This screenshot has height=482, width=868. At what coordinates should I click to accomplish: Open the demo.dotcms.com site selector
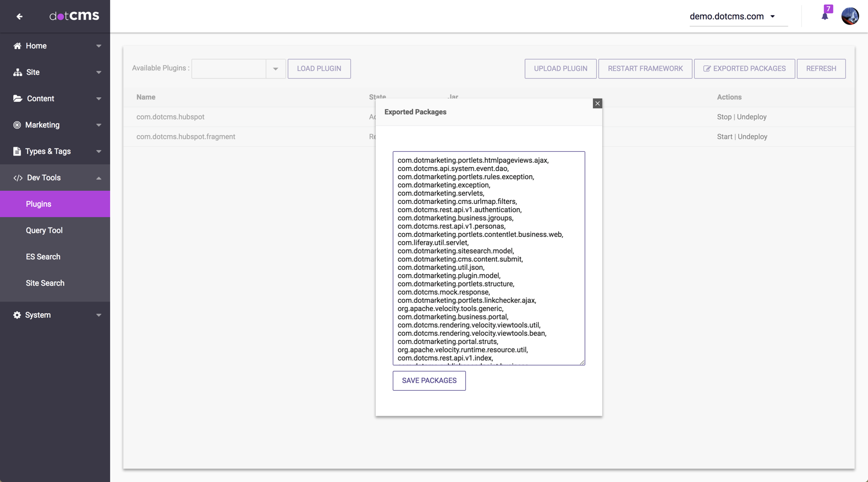(x=732, y=16)
